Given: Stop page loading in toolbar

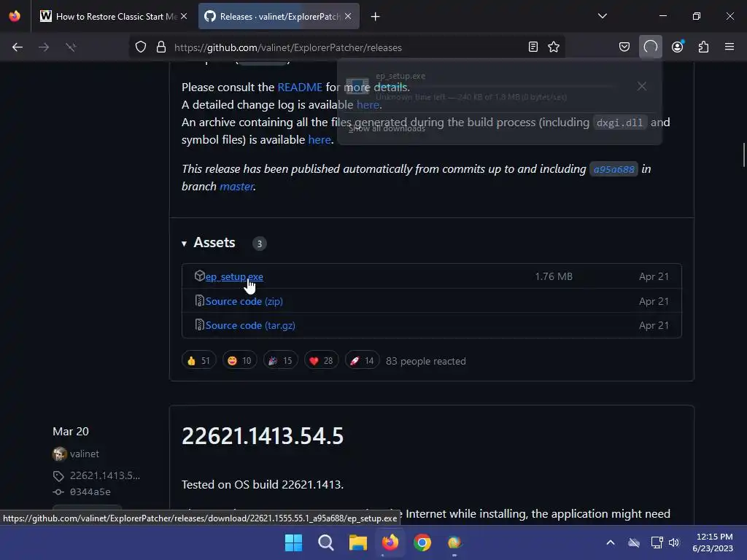Looking at the screenshot, I should pos(71,47).
